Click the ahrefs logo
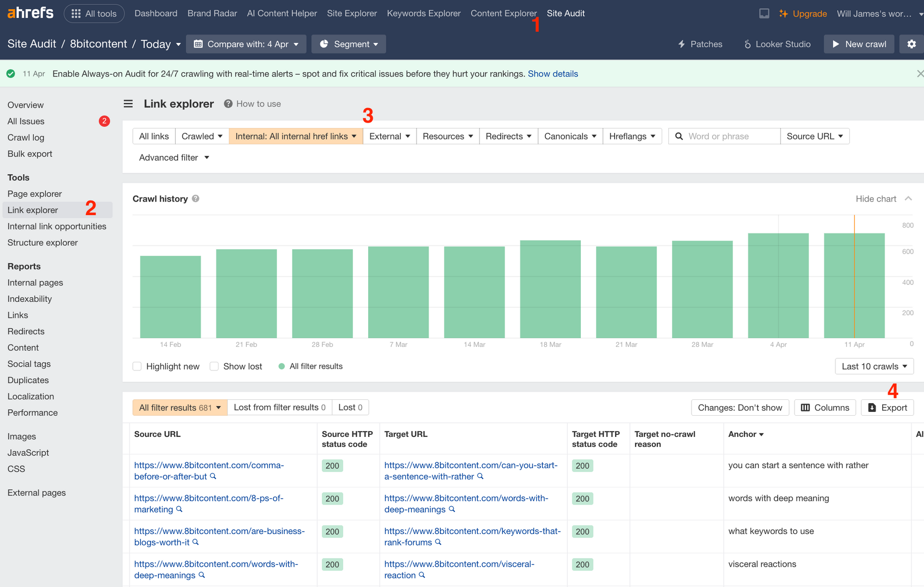This screenshot has height=587, width=924. pos(30,13)
